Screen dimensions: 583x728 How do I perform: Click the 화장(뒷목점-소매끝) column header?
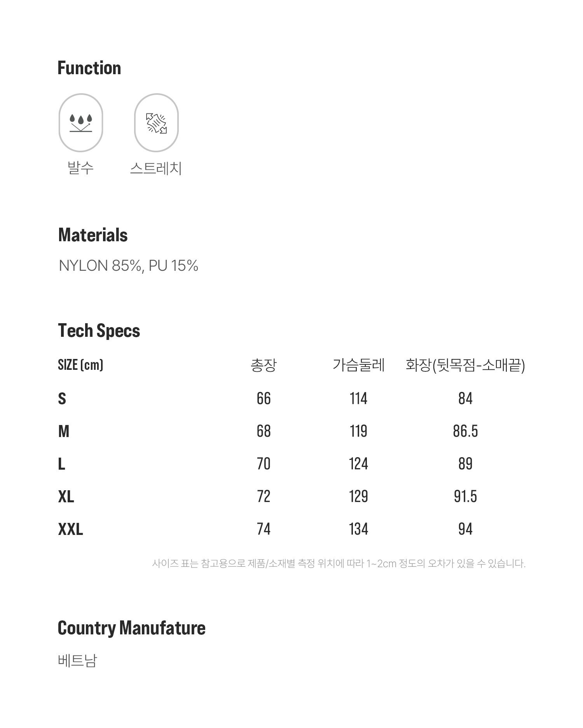[x=465, y=365]
